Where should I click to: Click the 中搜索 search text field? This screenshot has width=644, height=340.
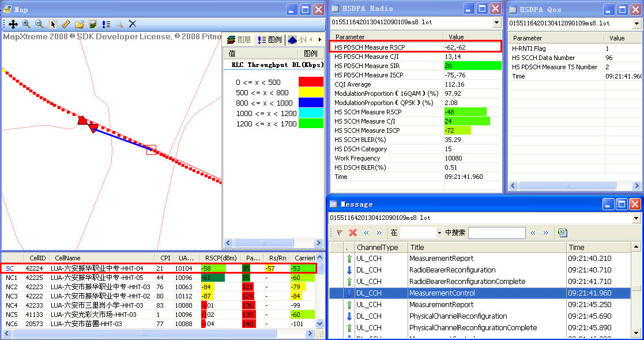[496, 233]
